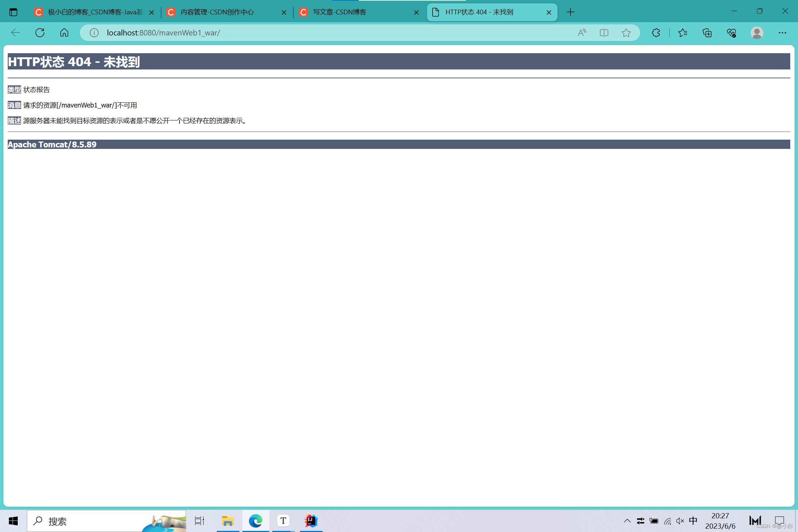Screen dimensions: 798x532
Task: Open Typora from the taskbar
Action: click(x=283, y=521)
